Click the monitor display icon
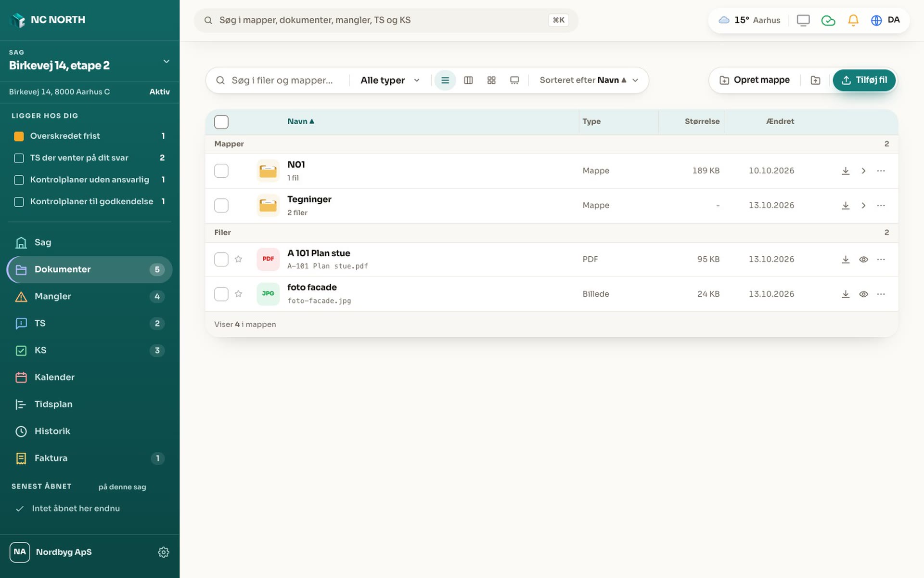Viewport: 924px width, 578px height. (x=803, y=20)
